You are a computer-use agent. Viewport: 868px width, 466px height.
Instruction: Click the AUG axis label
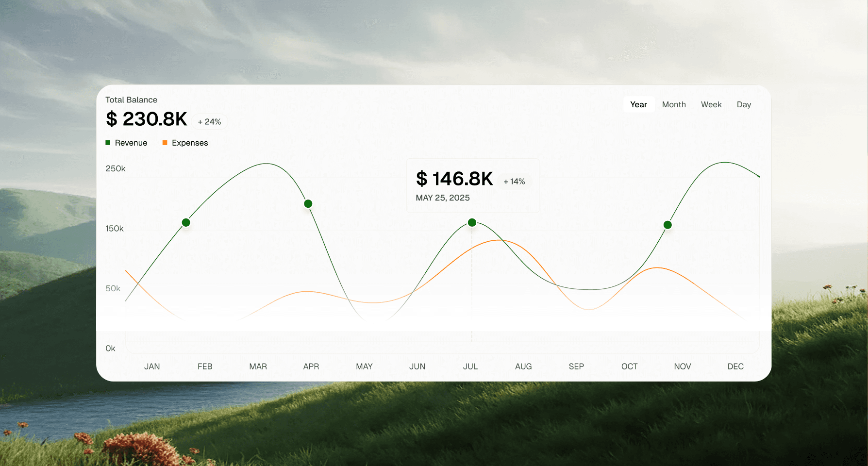pos(523,366)
